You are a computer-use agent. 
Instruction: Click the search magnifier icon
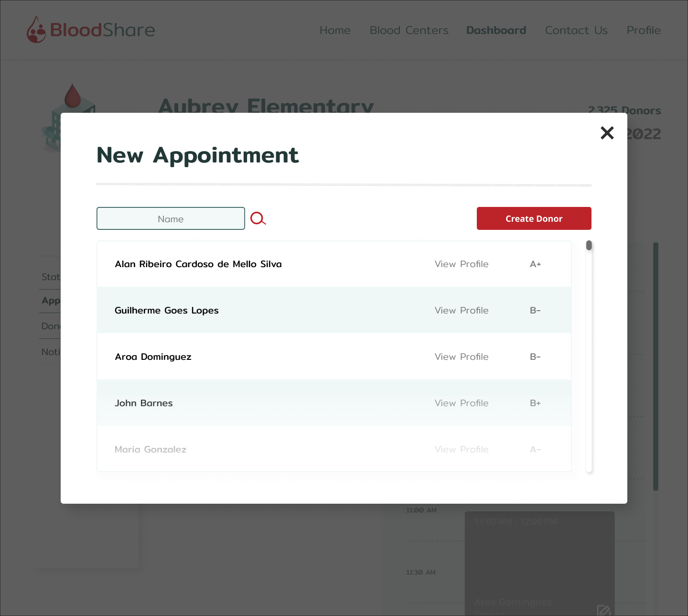(258, 218)
